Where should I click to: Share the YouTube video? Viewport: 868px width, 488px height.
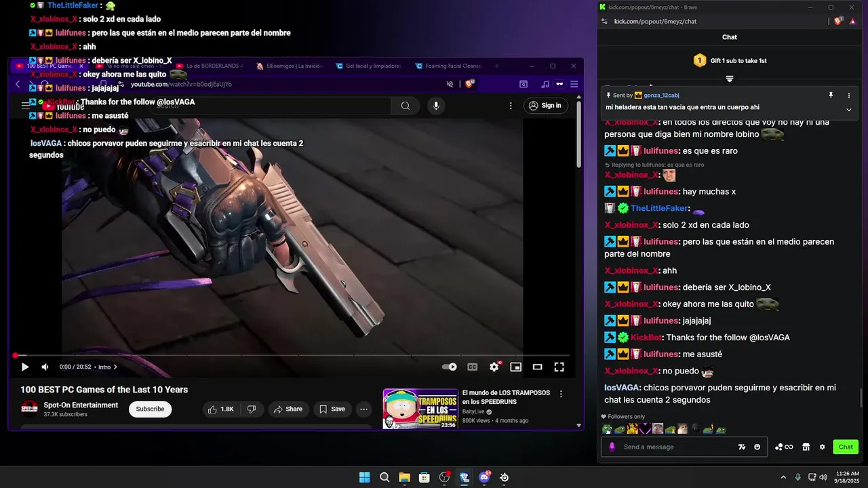pos(288,409)
